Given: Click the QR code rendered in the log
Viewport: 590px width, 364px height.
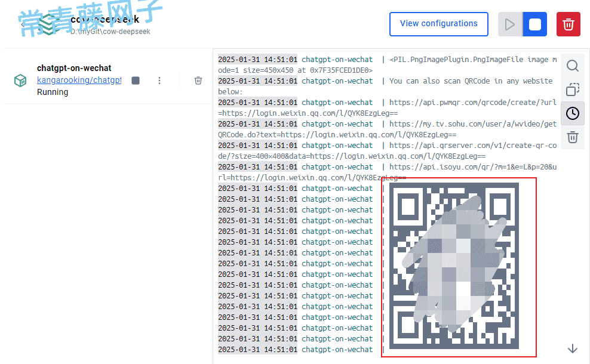Looking at the screenshot, I should (x=454, y=266).
